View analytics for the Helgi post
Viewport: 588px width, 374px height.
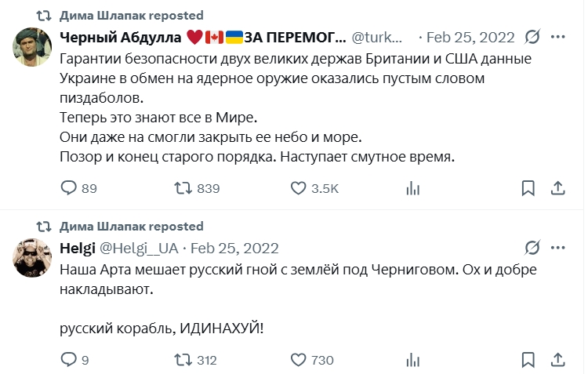412,360
